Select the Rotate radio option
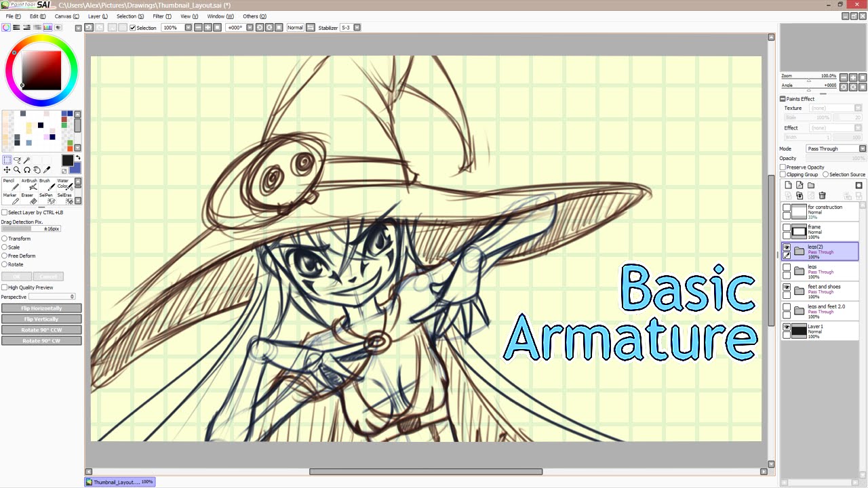The height and width of the screenshot is (488, 868). [x=5, y=264]
